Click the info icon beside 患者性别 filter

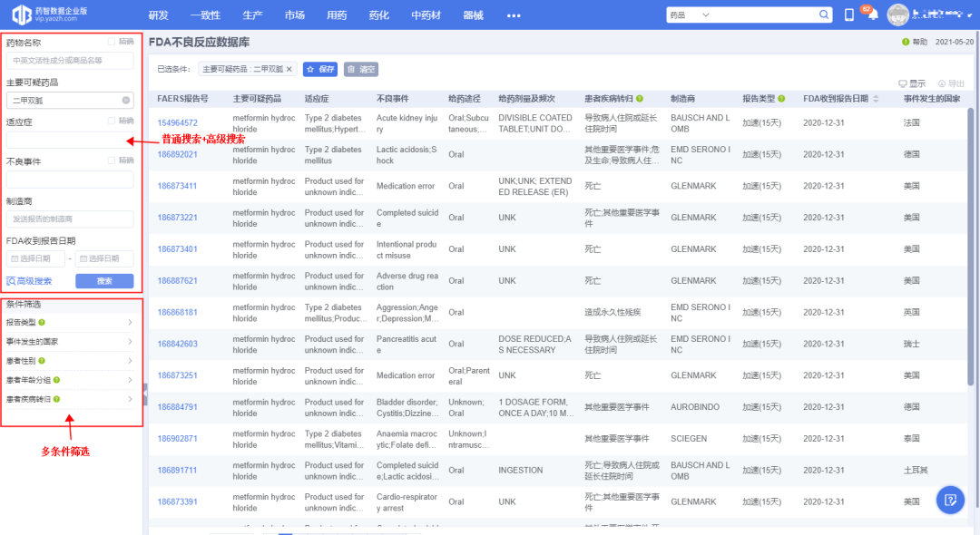42,361
